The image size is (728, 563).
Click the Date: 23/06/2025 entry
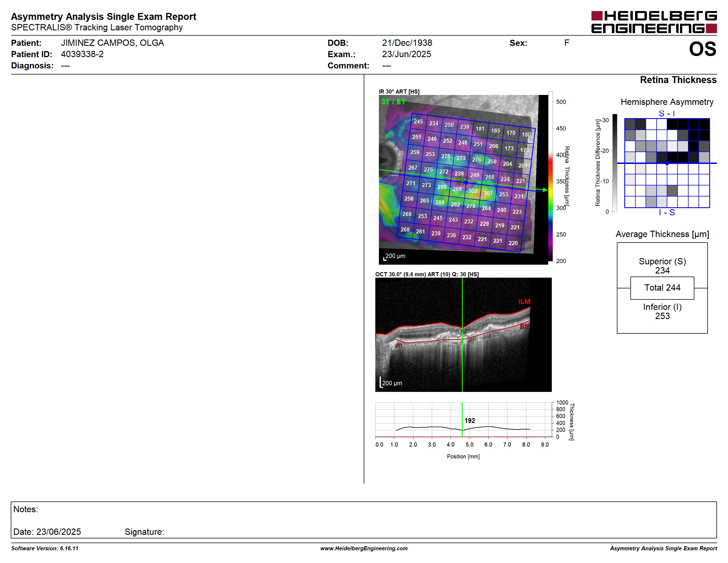47,532
